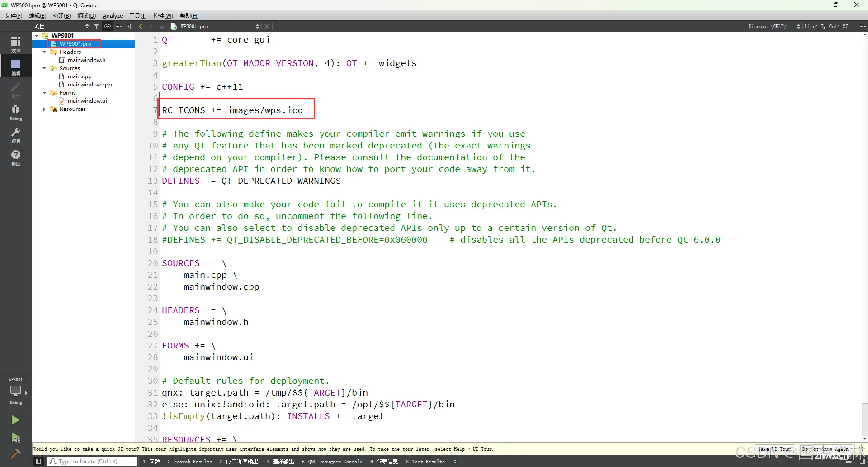Go back in editor navigation history

point(141,26)
